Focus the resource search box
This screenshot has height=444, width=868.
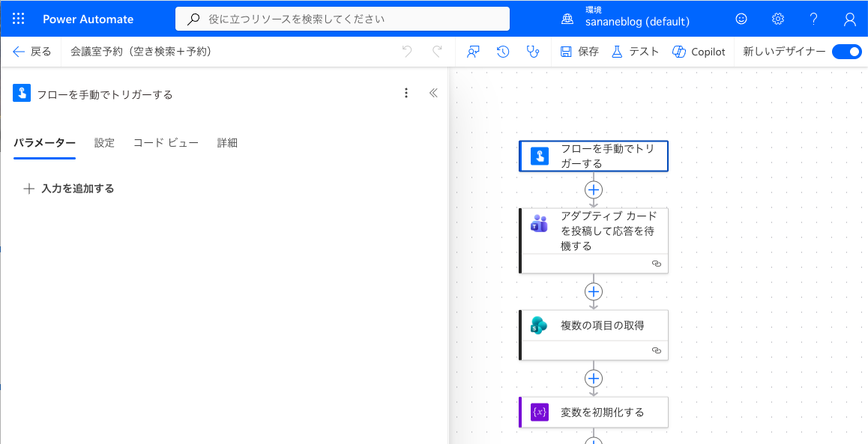[342, 19]
